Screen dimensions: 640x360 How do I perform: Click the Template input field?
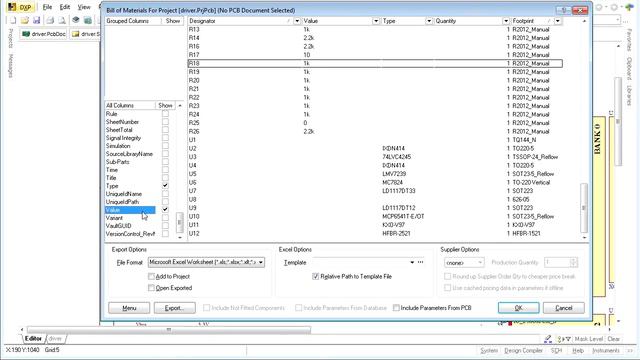click(x=360, y=262)
